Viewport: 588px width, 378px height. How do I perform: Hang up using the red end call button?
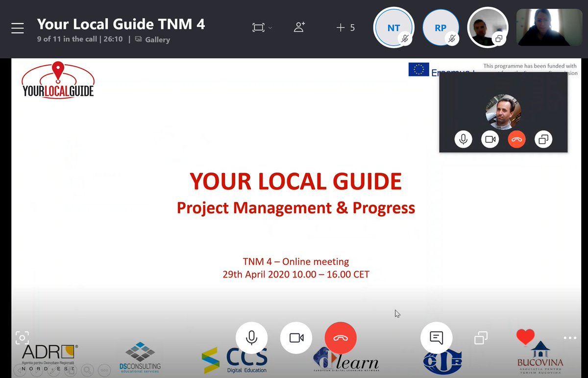tap(340, 338)
